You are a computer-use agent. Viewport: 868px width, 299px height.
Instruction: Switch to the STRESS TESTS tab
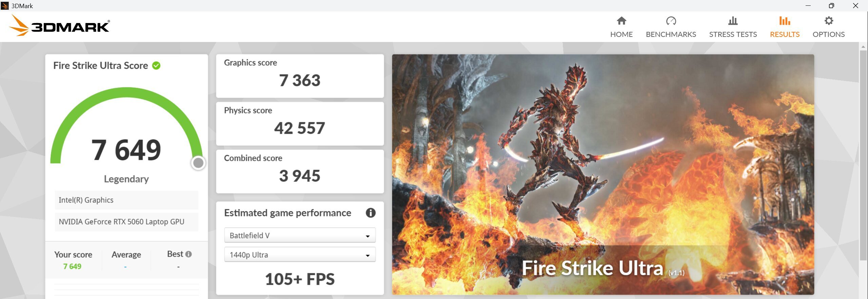pyautogui.click(x=733, y=35)
